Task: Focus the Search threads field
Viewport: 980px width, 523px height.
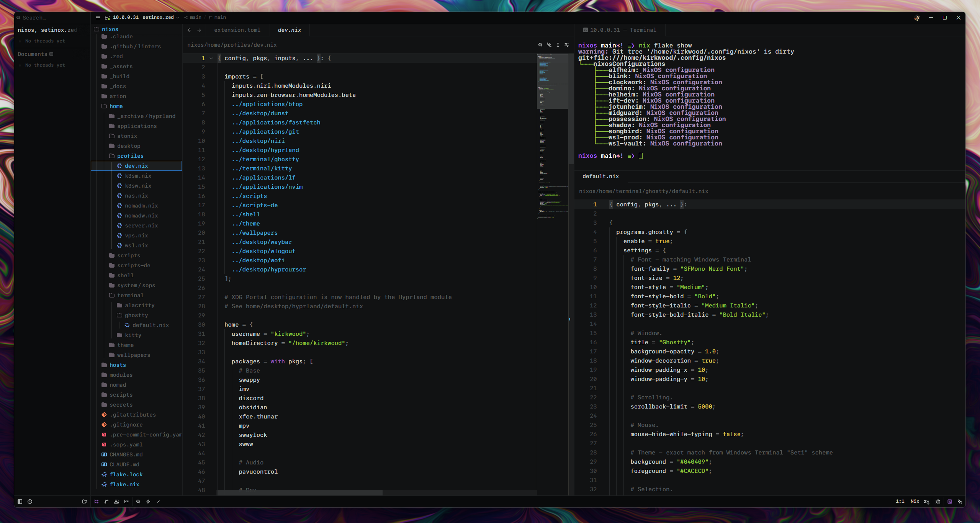Action: point(53,18)
